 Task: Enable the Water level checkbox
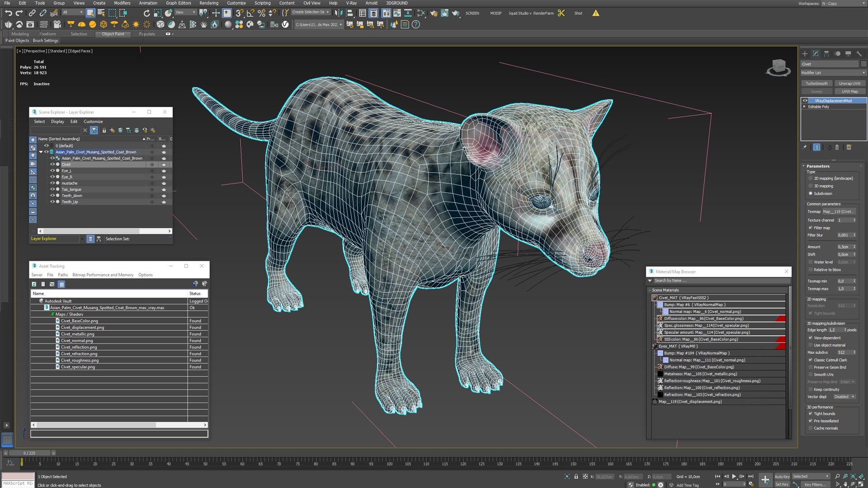811,262
